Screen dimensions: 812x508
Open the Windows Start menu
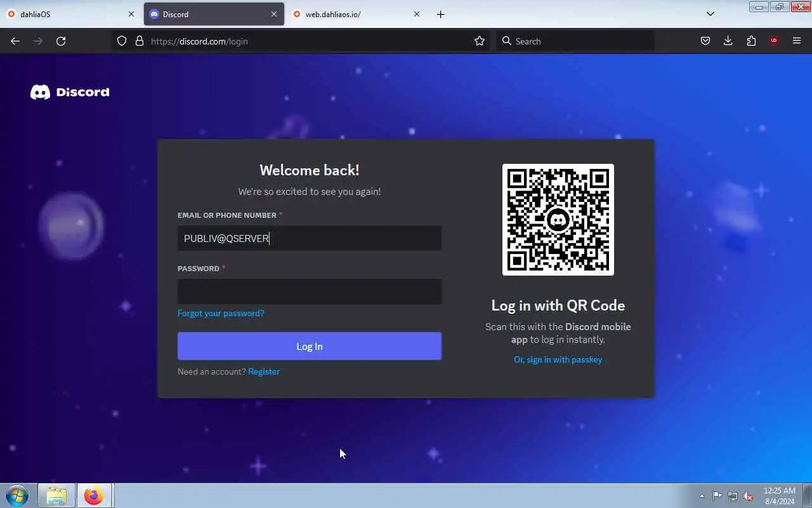tap(17, 495)
